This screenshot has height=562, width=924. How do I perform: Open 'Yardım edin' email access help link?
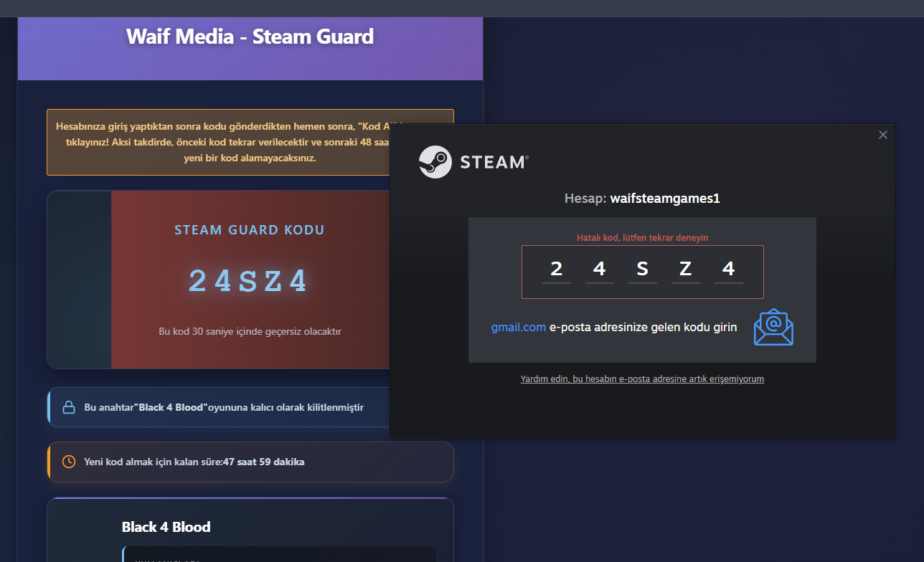(x=642, y=379)
